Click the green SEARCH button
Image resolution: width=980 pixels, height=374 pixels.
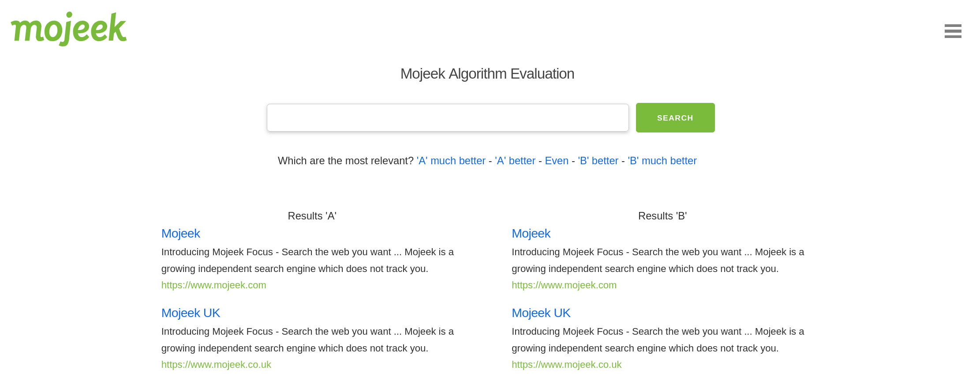[x=675, y=117]
